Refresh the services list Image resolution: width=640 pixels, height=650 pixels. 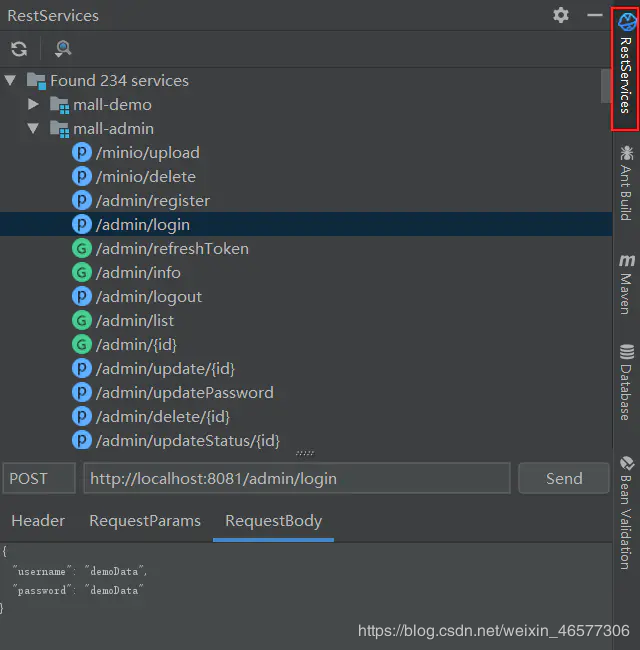(19, 49)
